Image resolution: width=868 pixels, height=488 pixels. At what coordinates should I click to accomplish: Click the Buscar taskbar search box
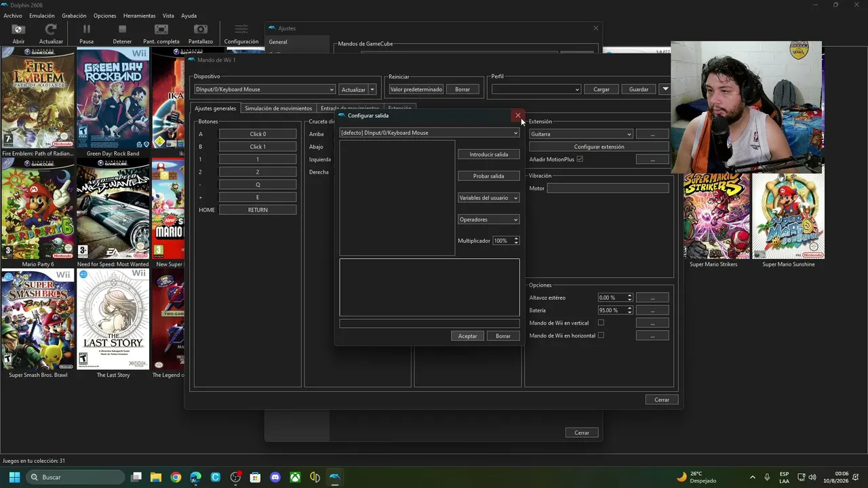click(75, 477)
